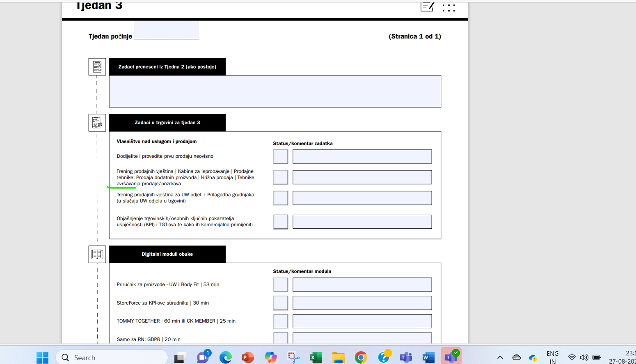Click the open book icon beside Digitalni moduli obuke
The image size is (636, 364).
[97, 254]
